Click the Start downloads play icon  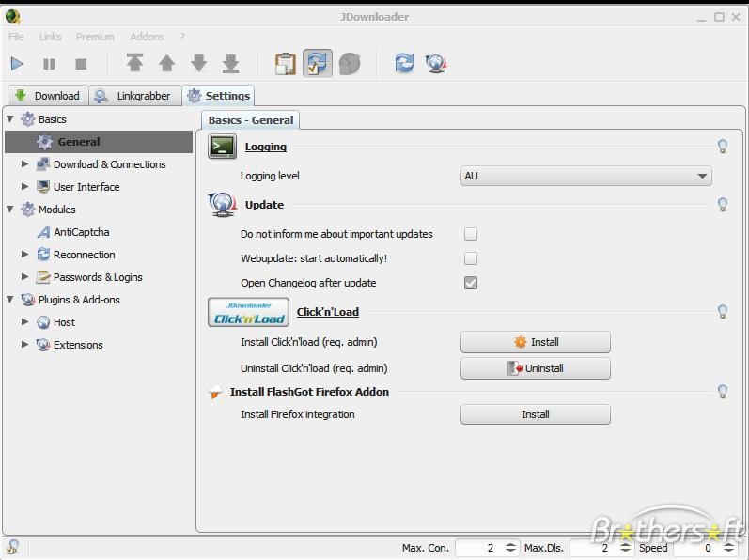coord(17,64)
